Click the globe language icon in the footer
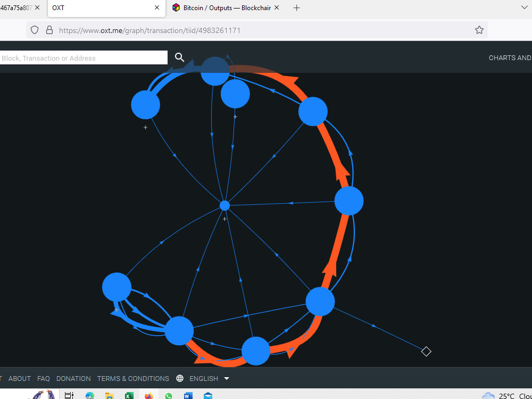532x399 pixels. click(179, 378)
